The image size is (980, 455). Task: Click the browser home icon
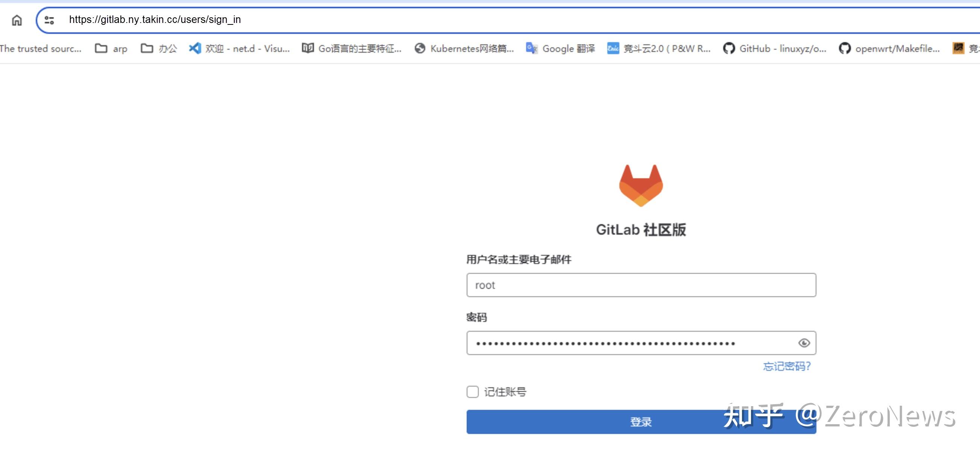point(17,20)
